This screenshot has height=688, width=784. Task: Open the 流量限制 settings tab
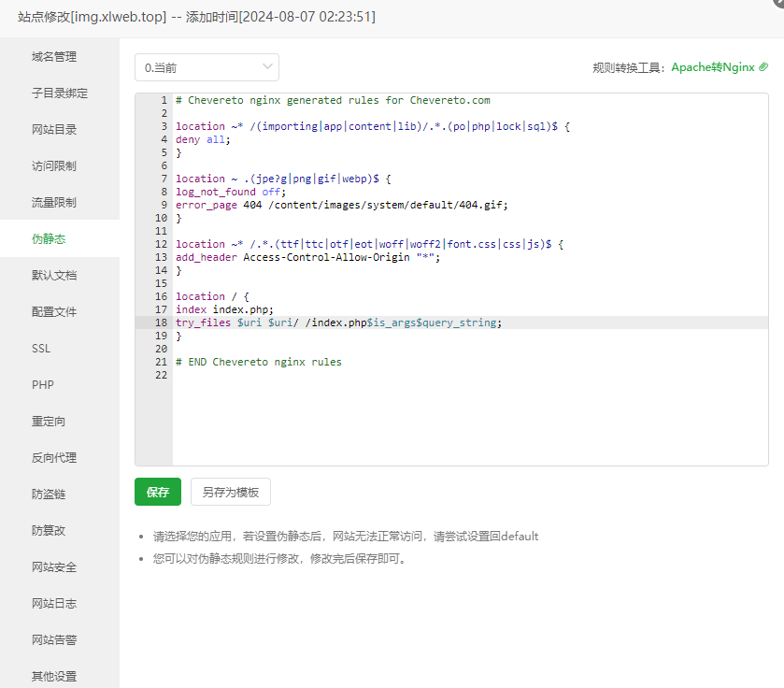click(x=54, y=203)
